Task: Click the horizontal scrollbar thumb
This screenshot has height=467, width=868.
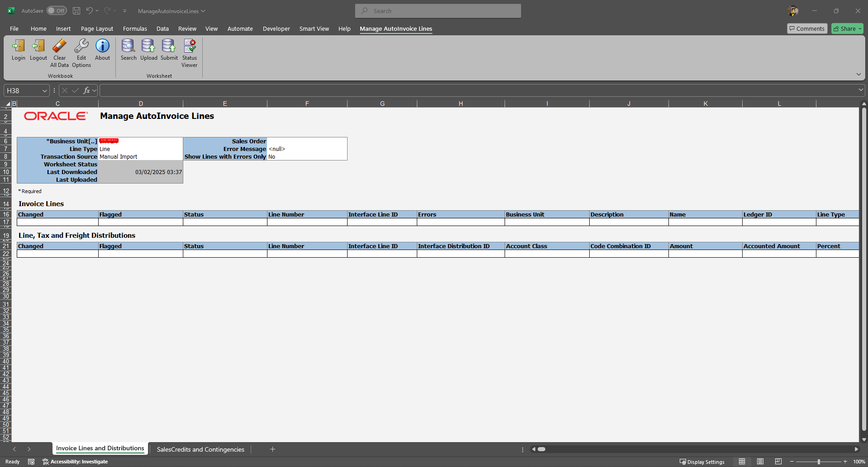Action: tap(541, 449)
